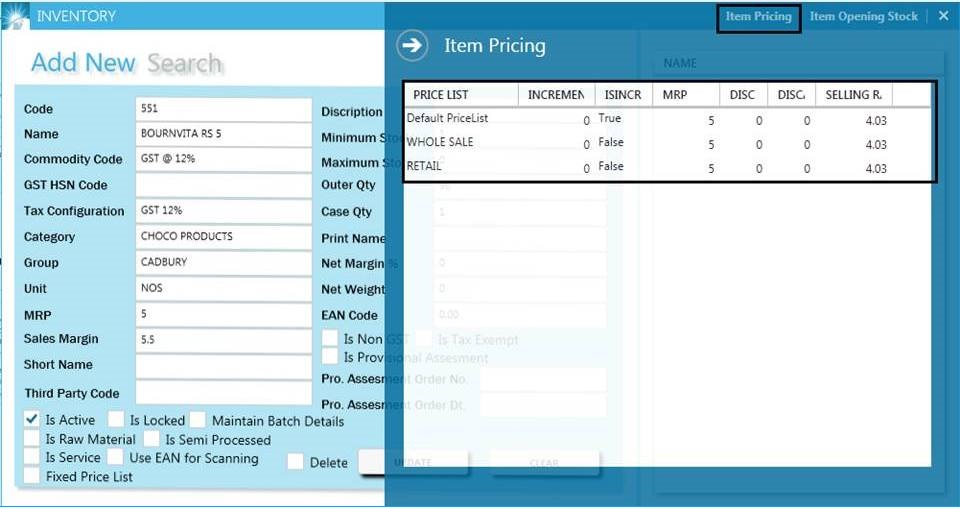Click the Third Party Code field
This screenshot has height=530, width=960.
coord(223,392)
